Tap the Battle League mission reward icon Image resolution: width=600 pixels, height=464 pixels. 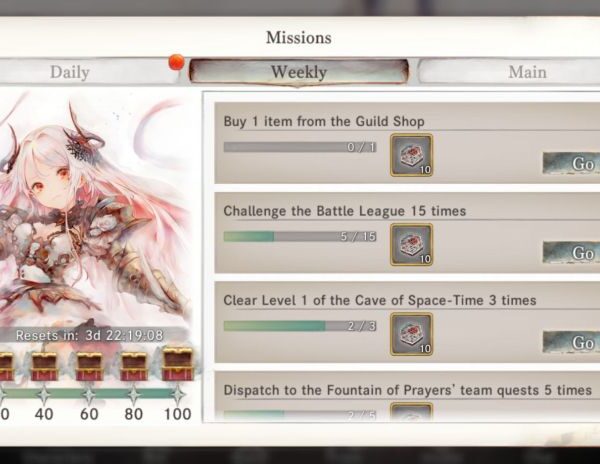click(x=411, y=244)
